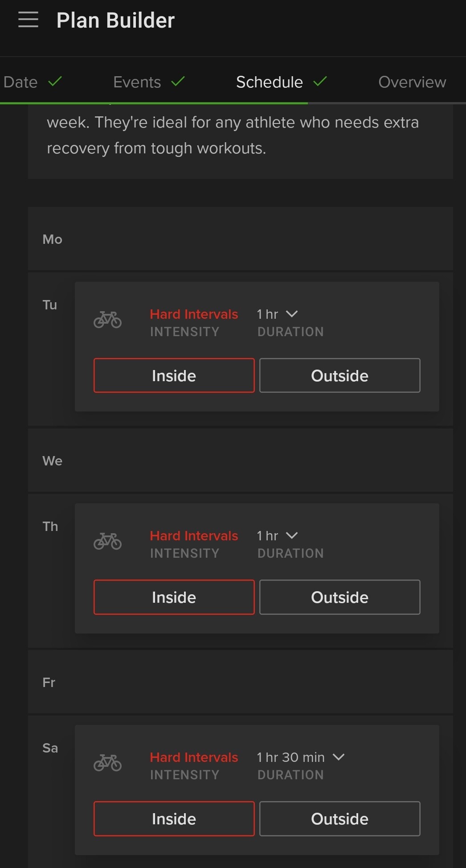The width and height of the screenshot is (466, 868).
Task: Click the green checkmark next to Schedule
Action: pyautogui.click(x=320, y=82)
